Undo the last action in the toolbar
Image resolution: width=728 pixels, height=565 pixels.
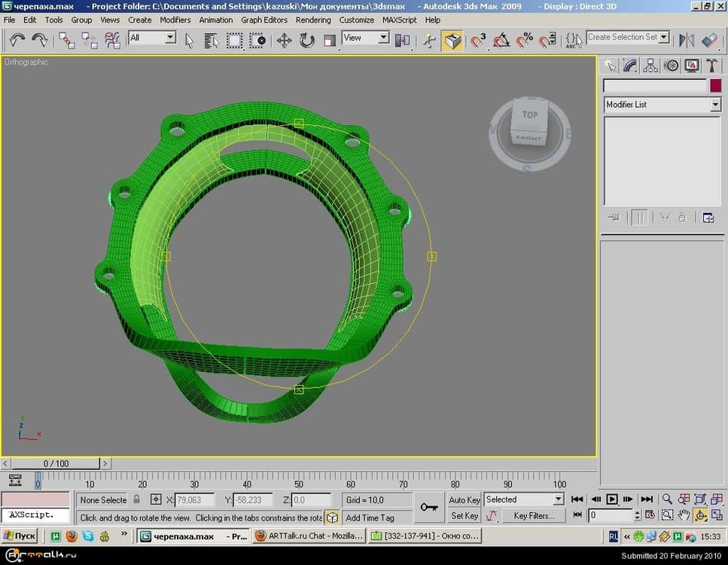pos(17,41)
